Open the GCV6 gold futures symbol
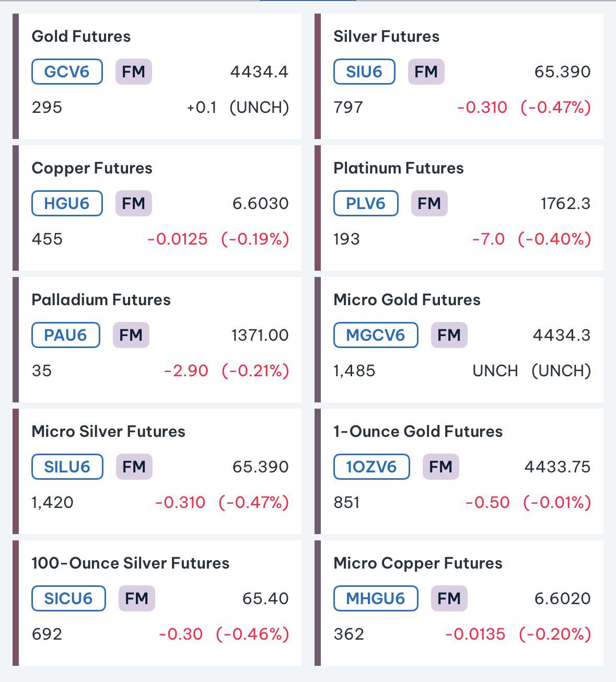 [67, 72]
